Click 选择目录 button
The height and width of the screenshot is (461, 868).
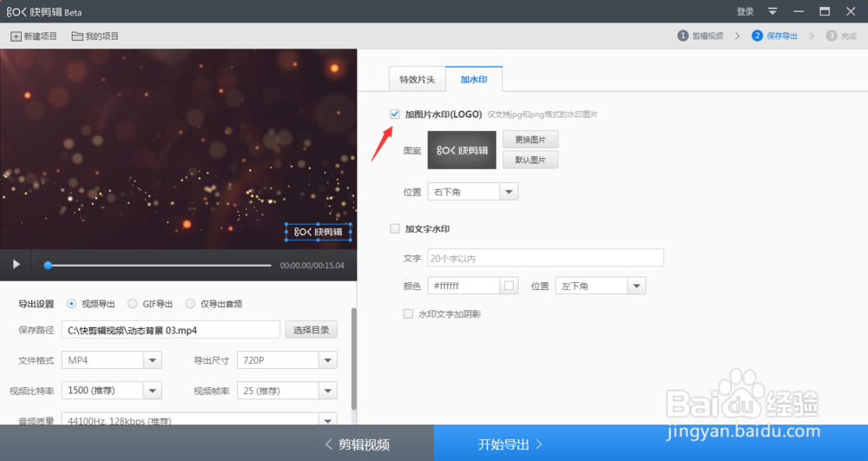(311, 330)
